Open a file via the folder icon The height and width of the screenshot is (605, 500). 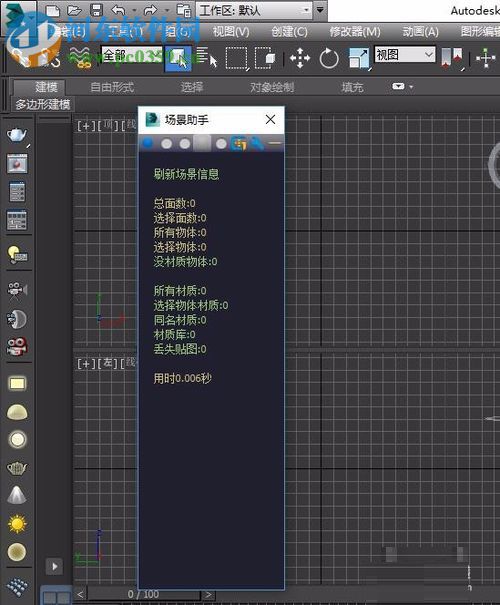74,10
